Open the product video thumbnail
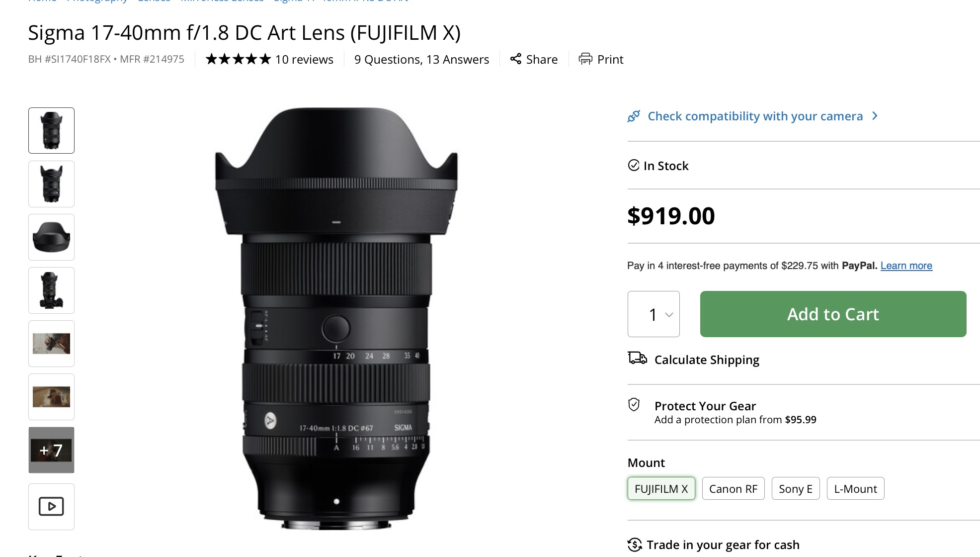The width and height of the screenshot is (980, 557). click(51, 506)
